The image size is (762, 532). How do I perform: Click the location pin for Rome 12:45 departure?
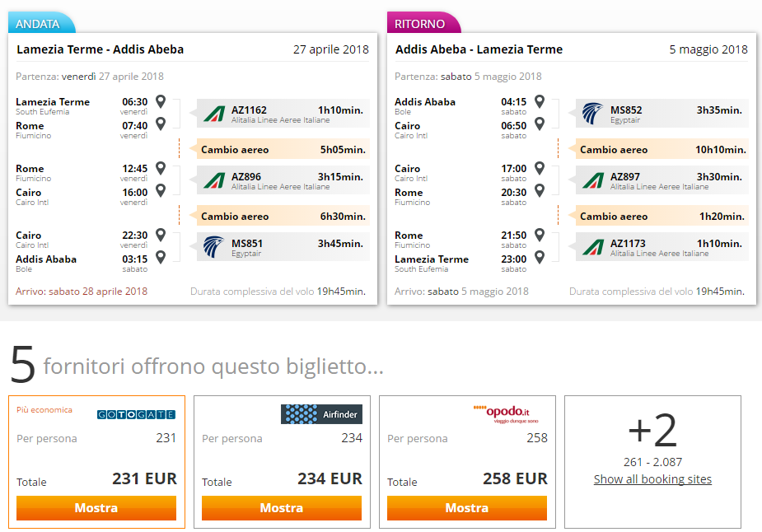click(x=161, y=168)
